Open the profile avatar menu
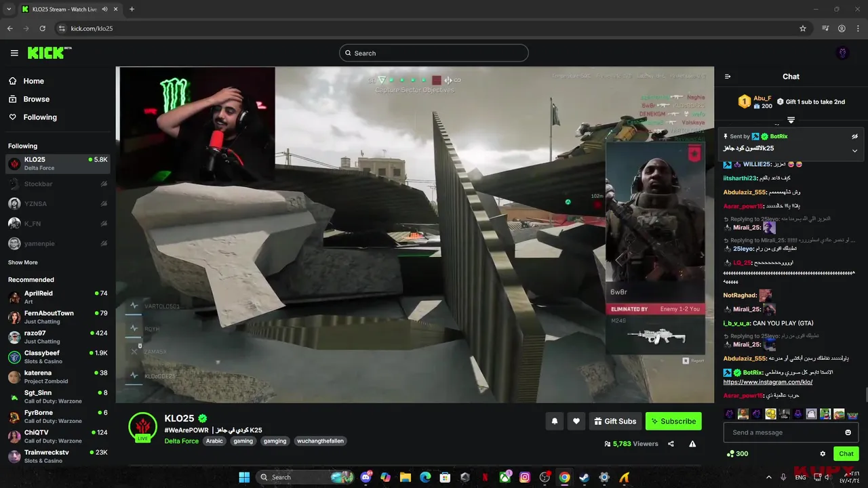Screen dimensions: 868x488 843,53
